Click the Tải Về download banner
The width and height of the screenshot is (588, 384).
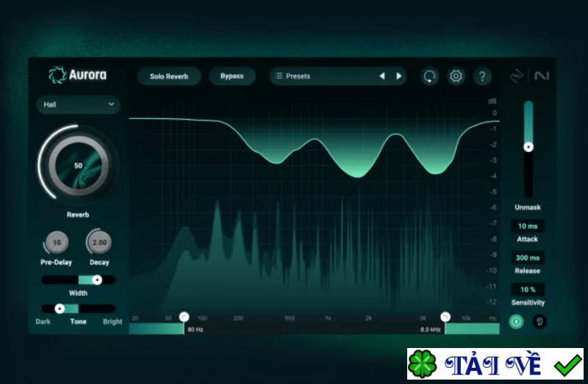pos(495,363)
